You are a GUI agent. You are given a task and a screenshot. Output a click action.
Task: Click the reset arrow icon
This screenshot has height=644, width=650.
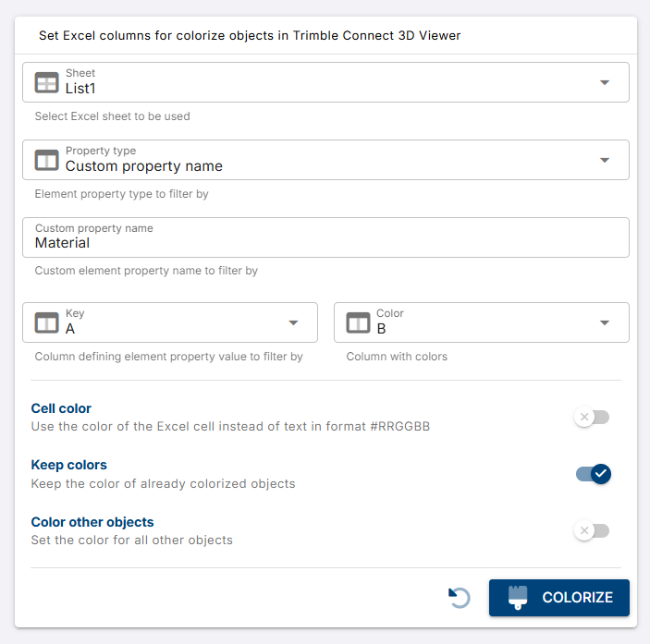click(x=460, y=598)
